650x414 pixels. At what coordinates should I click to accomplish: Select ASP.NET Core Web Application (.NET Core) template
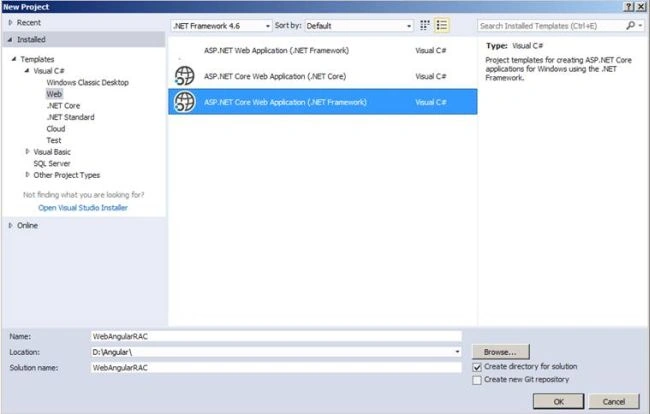[323, 76]
